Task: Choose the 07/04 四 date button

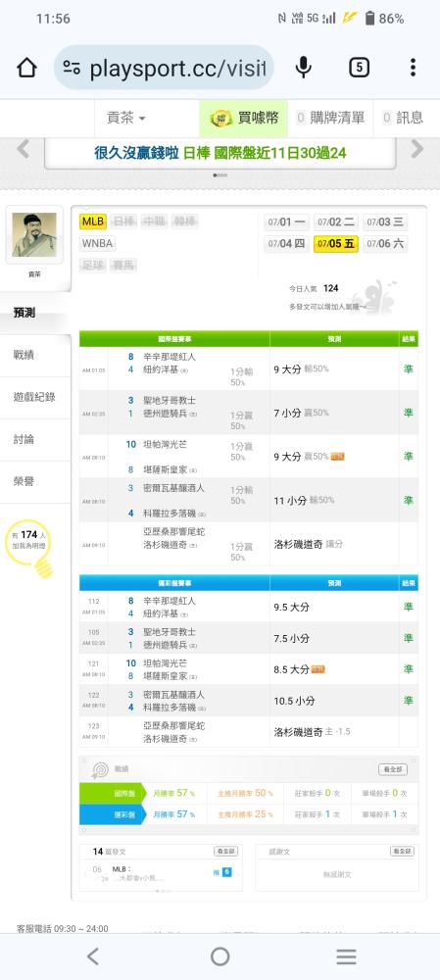Action: pyautogui.click(x=286, y=244)
